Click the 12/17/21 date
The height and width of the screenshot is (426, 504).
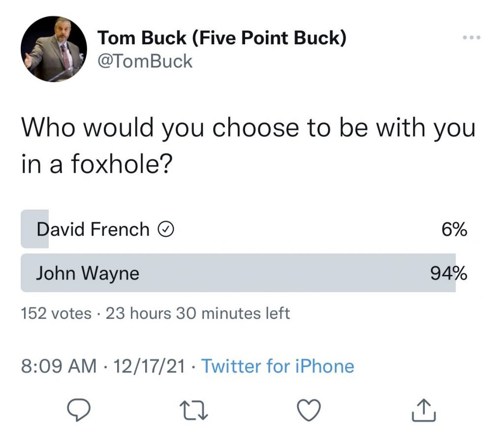click(149, 366)
